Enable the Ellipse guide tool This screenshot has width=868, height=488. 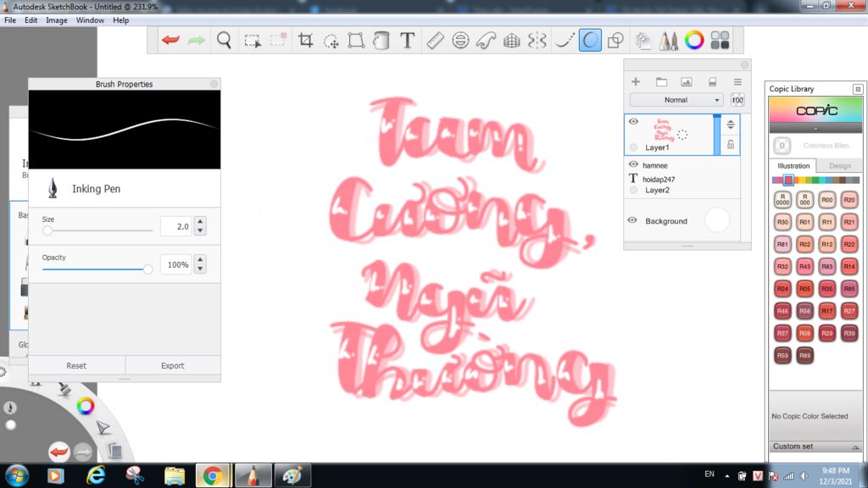point(460,41)
